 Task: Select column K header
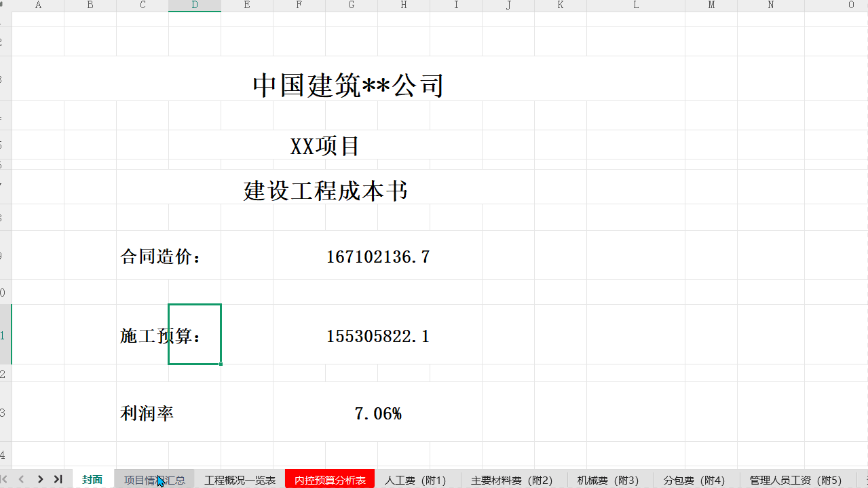(x=561, y=5)
